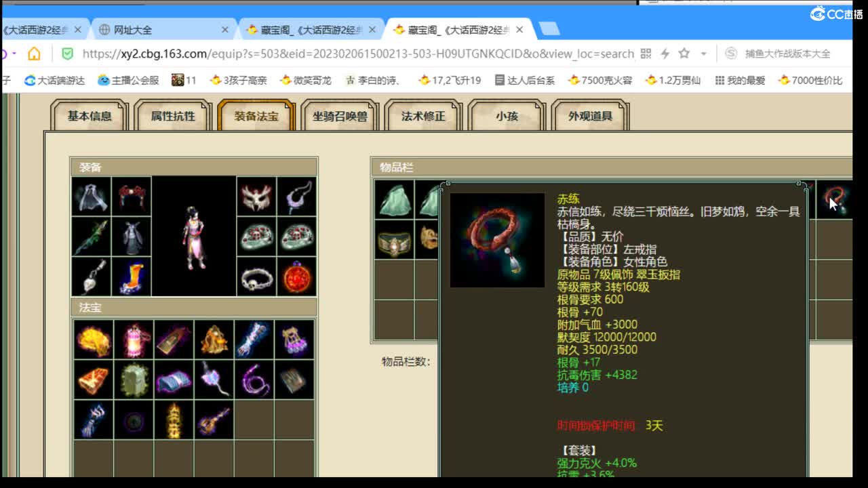Click the gray robe armor icon

click(132, 237)
